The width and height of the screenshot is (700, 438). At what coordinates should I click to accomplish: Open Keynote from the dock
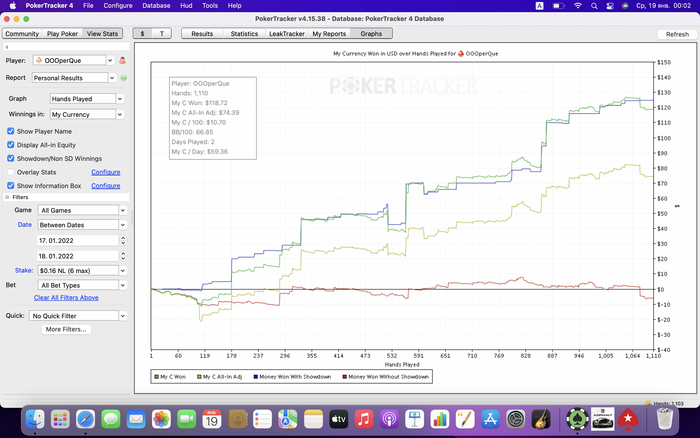coord(414,419)
